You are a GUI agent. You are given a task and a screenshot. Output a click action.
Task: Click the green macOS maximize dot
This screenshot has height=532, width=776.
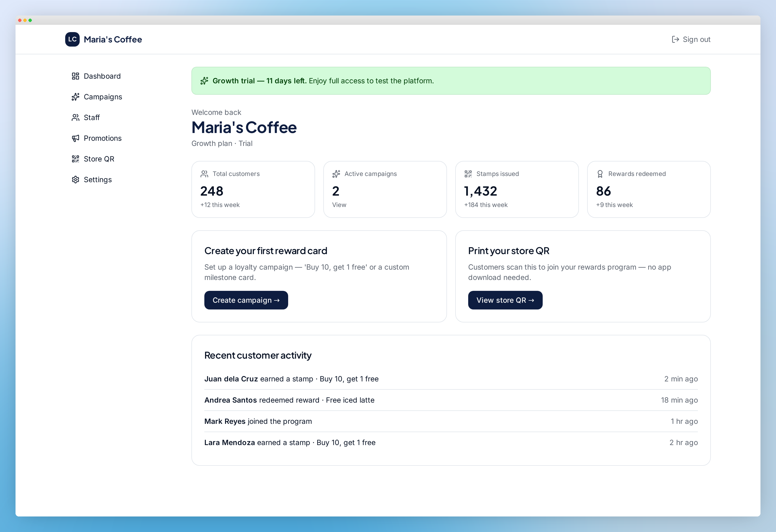(30, 20)
